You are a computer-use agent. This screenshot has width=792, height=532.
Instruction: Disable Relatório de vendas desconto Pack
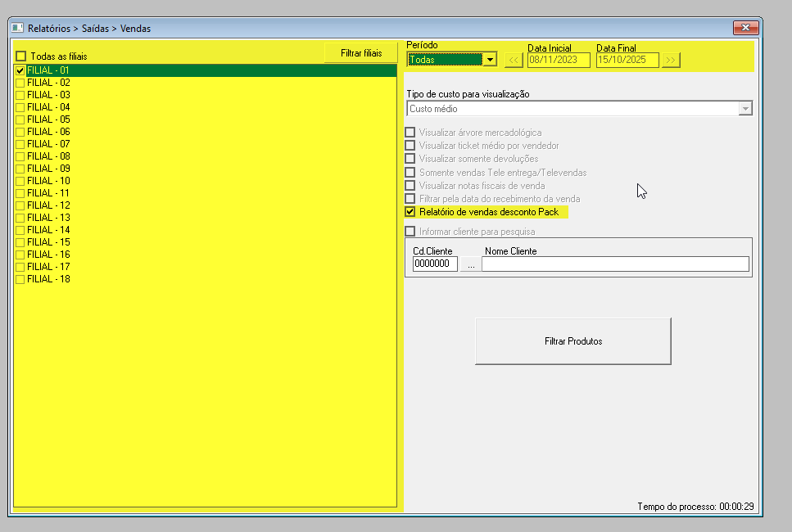(x=410, y=212)
